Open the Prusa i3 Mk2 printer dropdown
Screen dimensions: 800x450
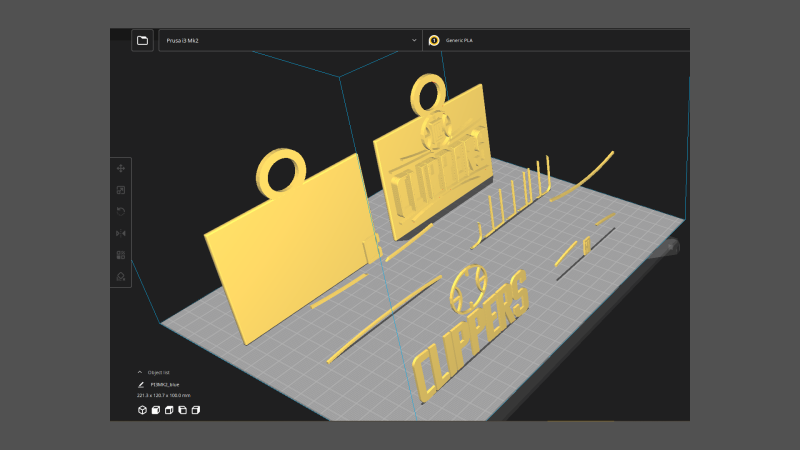(290, 40)
